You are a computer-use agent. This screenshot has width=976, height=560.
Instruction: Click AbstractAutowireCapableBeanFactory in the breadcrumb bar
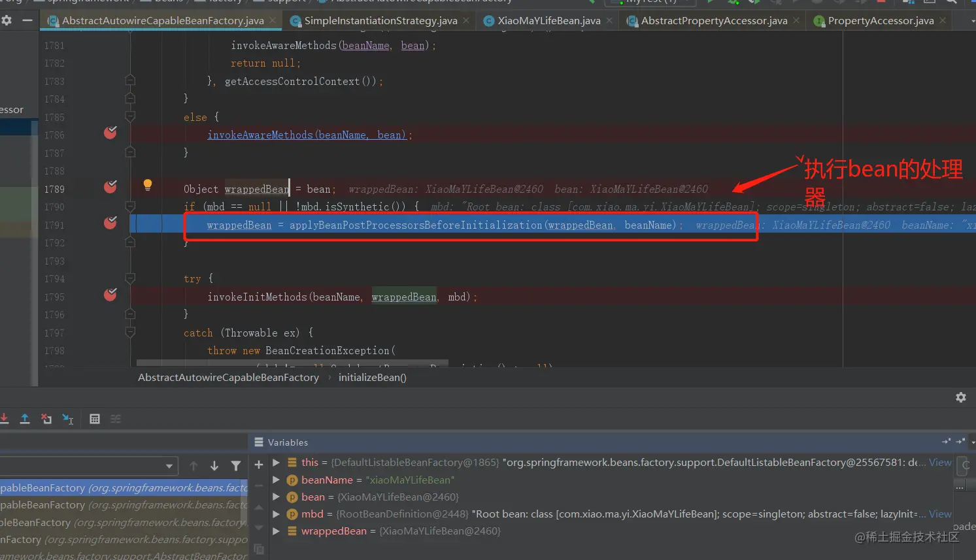point(228,378)
